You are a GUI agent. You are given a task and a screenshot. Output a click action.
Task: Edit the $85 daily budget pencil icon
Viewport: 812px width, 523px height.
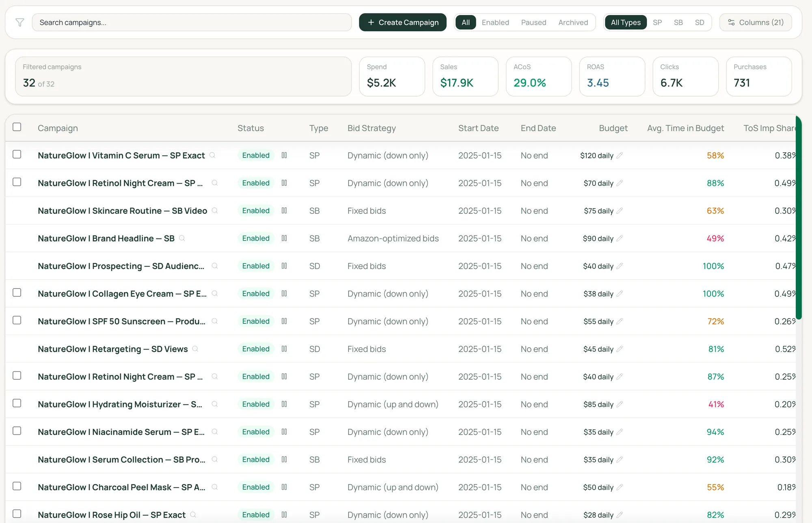pyautogui.click(x=620, y=404)
